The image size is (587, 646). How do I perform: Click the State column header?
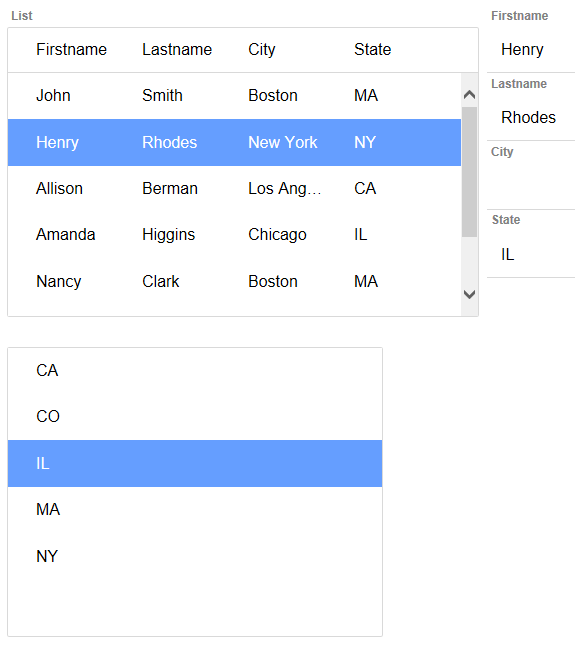[x=372, y=50]
